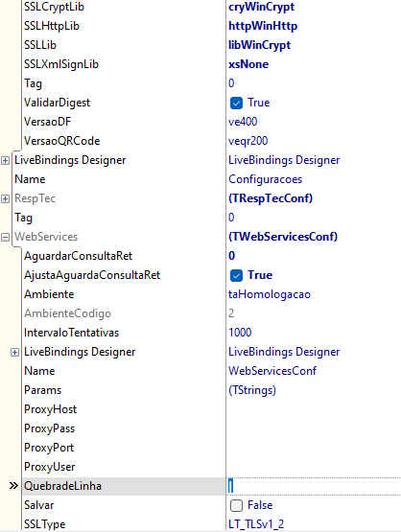
Task: Select the SSLCryptLib cryWinCrypt value
Action: 262,7
